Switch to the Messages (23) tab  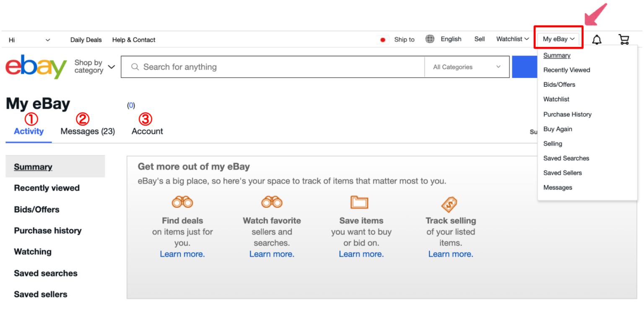(88, 131)
